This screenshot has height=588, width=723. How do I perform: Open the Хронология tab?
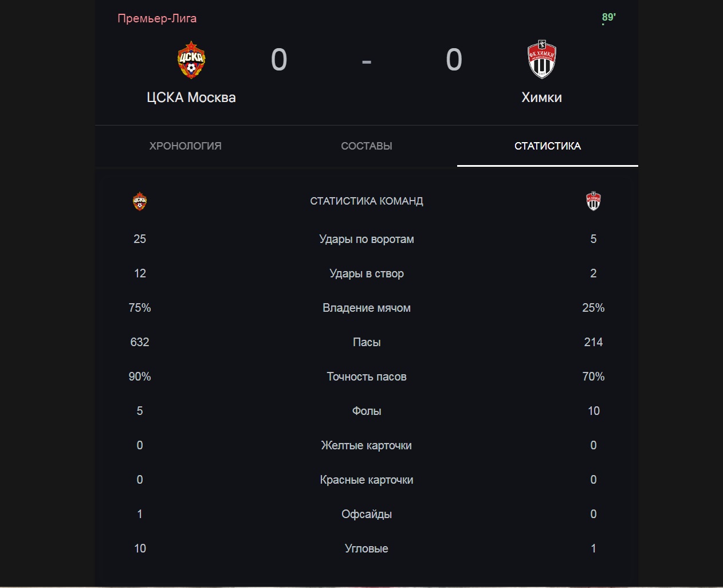[x=186, y=146]
